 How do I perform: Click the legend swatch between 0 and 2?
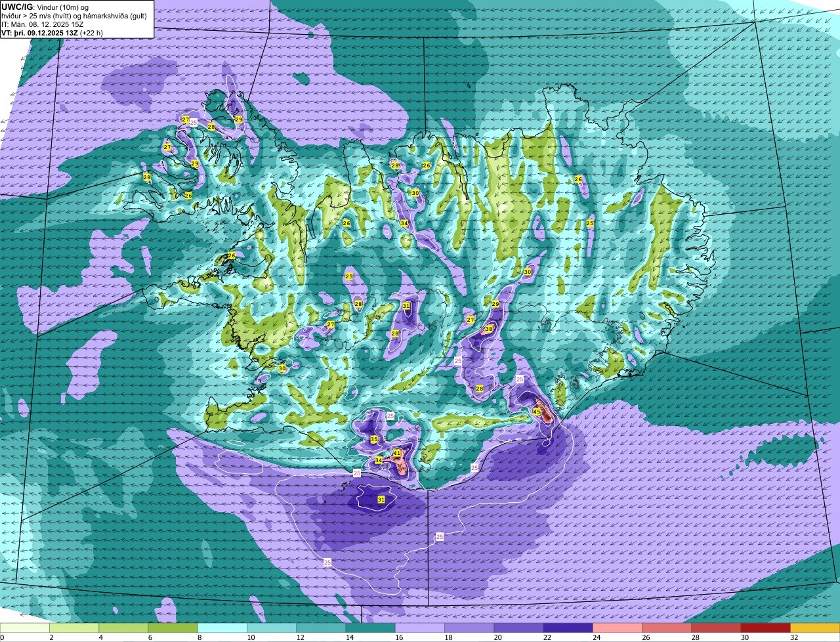click(25, 628)
